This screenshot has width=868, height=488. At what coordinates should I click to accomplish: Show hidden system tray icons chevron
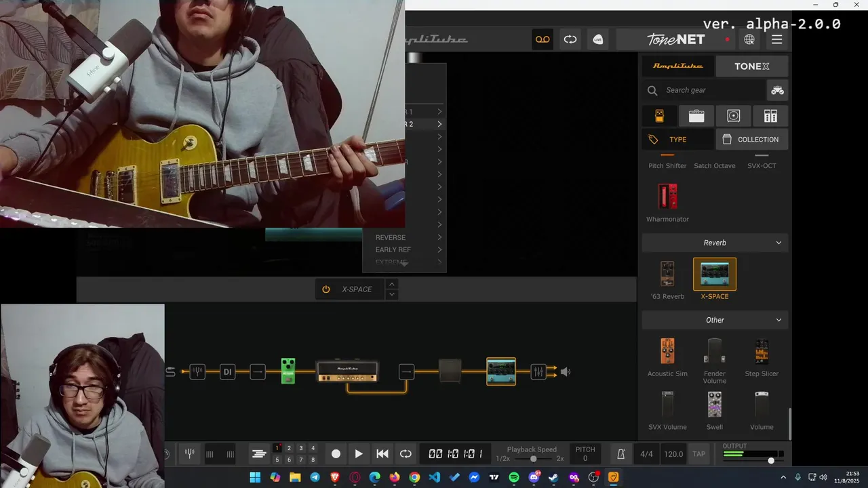783,477
